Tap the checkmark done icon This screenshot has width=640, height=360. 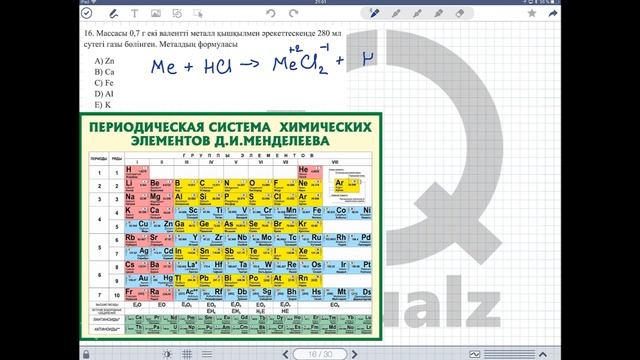(x=87, y=13)
